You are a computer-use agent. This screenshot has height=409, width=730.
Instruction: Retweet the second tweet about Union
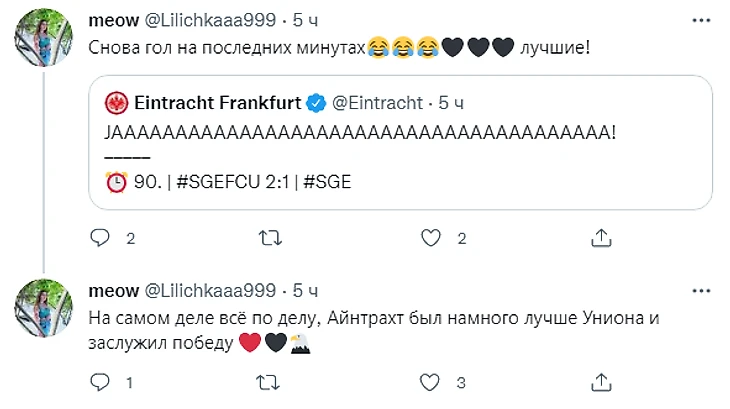(x=270, y=382)
